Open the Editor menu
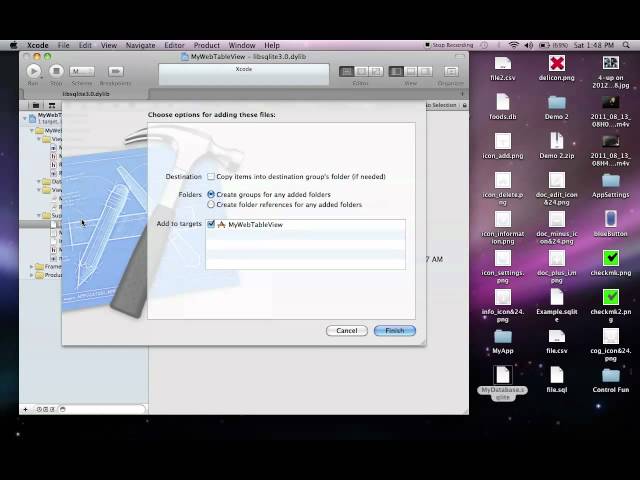 174,45
